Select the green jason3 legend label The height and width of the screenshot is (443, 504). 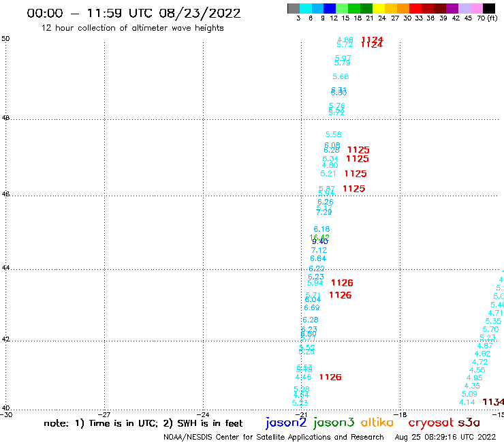pos(334,423)
